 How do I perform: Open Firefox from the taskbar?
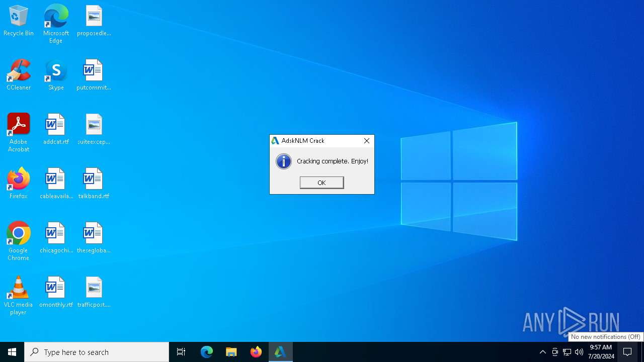[256, 352]
